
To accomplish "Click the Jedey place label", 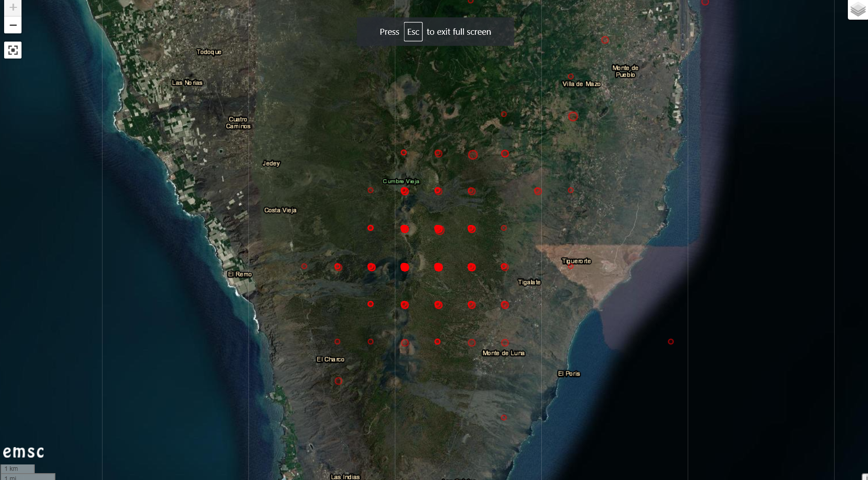I will pyautogui.click(x=271, y=163).
